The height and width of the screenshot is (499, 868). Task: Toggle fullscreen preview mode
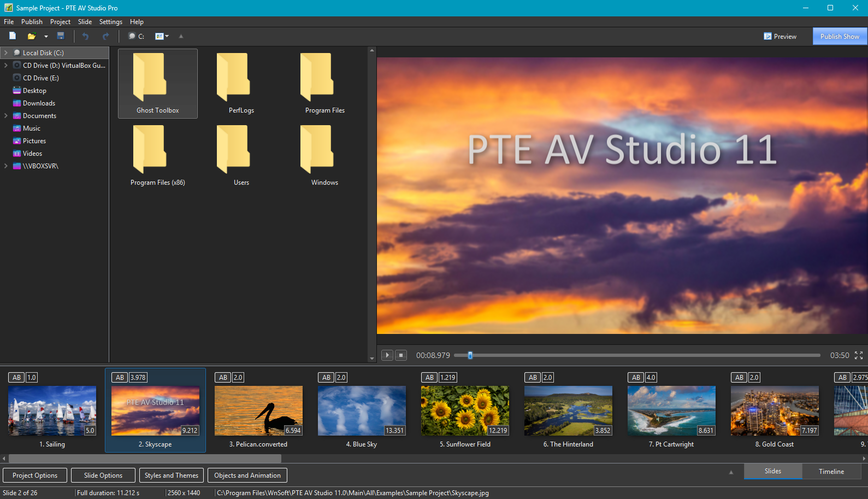(858, 355)
